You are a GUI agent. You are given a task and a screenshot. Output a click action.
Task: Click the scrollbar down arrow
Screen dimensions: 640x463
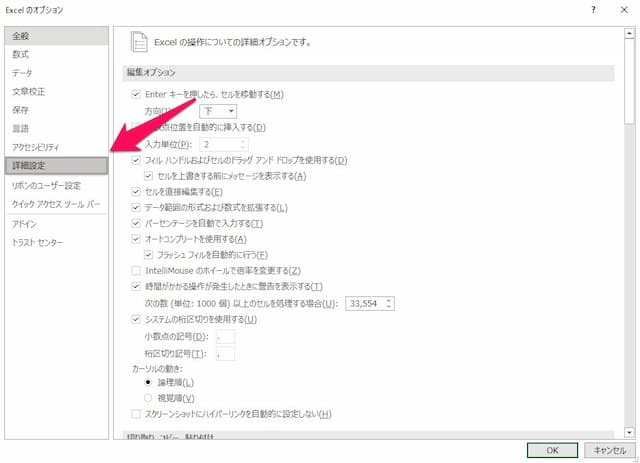click(629, 432)
